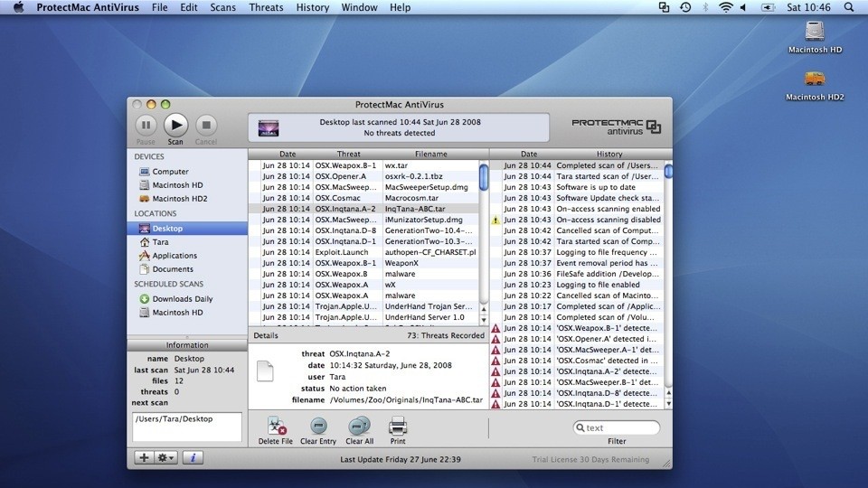Select the UnderHand Server 1.0 row
The width and height of the screenshot is (868, 488).
pyautogui.click(x=363, y=317)
